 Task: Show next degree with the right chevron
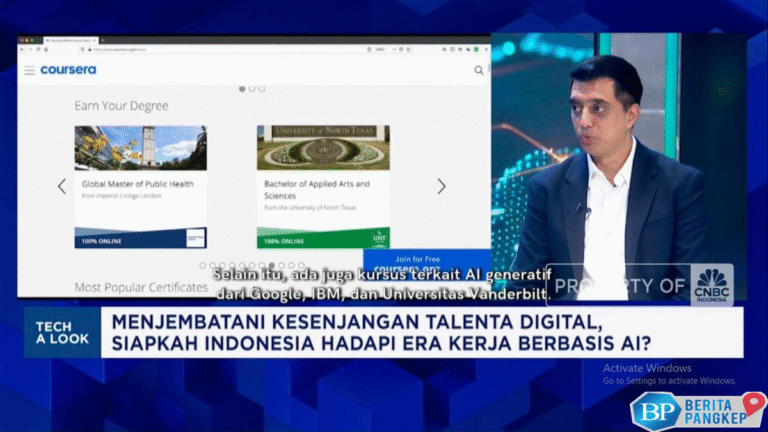click(441, 186)
